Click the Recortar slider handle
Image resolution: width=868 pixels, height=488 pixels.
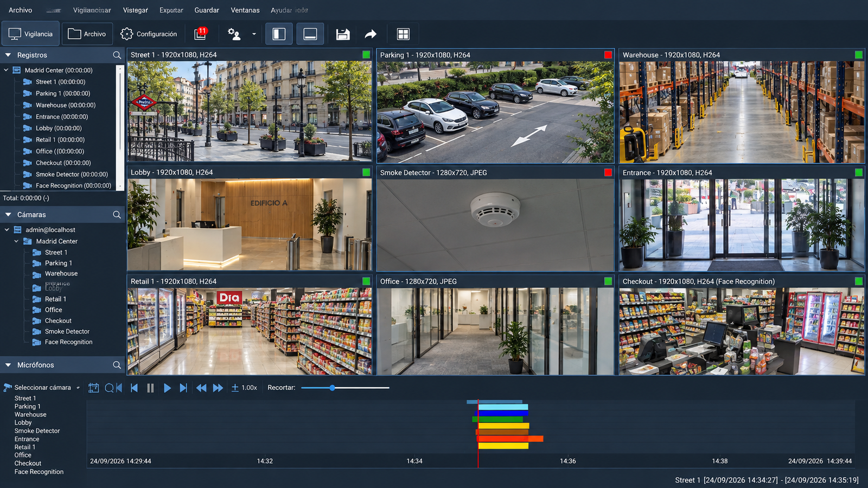click(x=332, y=388)
